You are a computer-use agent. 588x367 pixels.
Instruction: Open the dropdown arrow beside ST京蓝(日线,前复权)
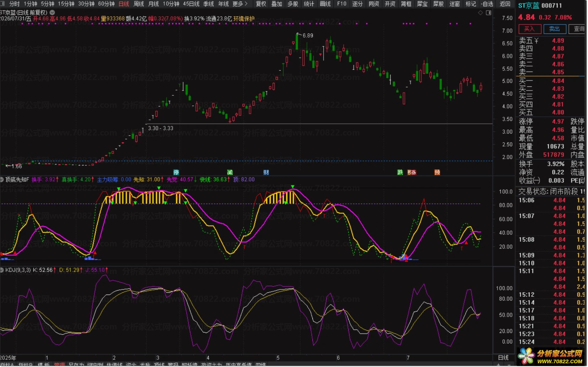click(52, 13)
